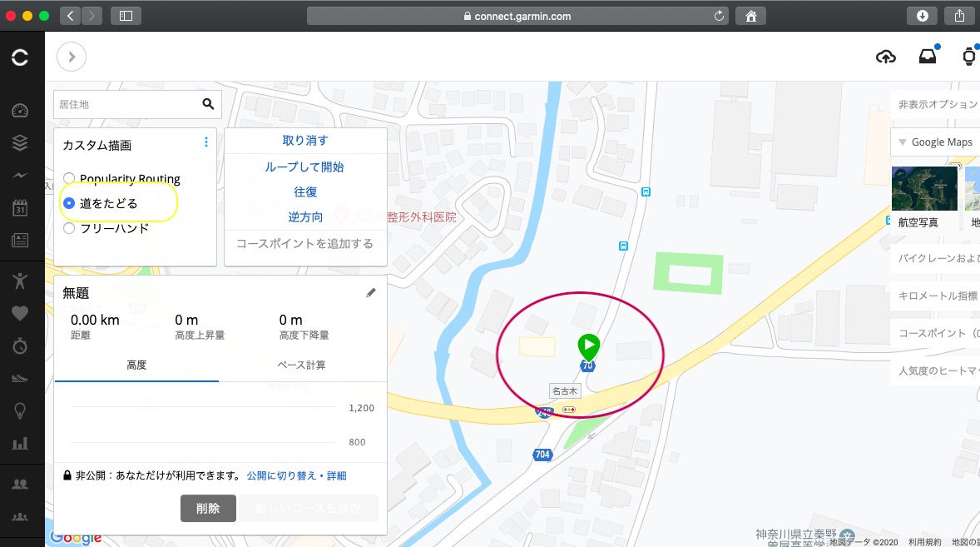This screenshot has height=547, width=980.
Task: Open the activities person icon in sidebar
Action: pos(20,281)
